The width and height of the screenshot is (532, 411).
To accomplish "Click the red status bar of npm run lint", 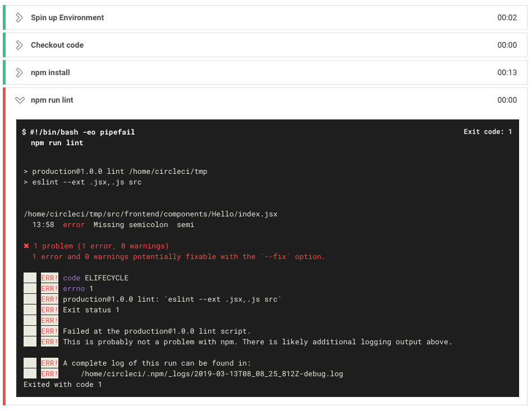I will coord(4,246).
